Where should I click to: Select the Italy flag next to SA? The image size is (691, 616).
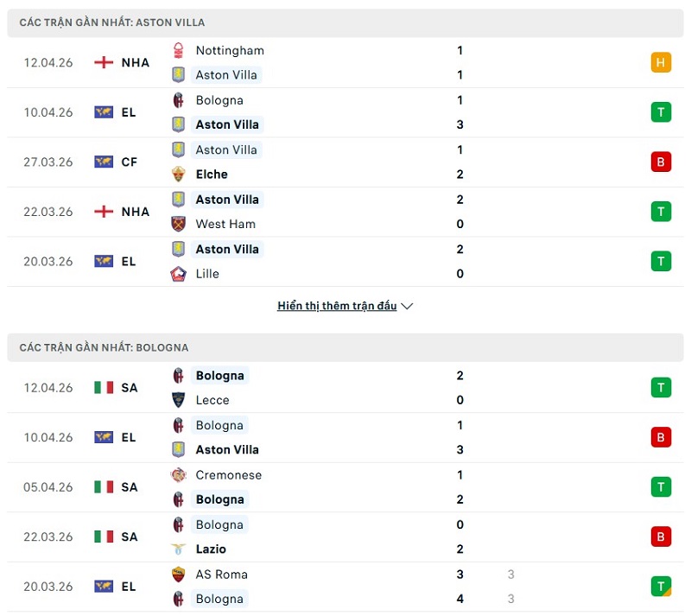pos(104,387)
